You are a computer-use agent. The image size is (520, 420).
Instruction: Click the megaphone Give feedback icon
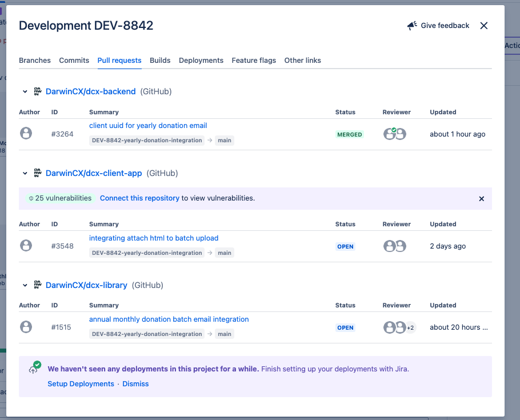(412, 26)
